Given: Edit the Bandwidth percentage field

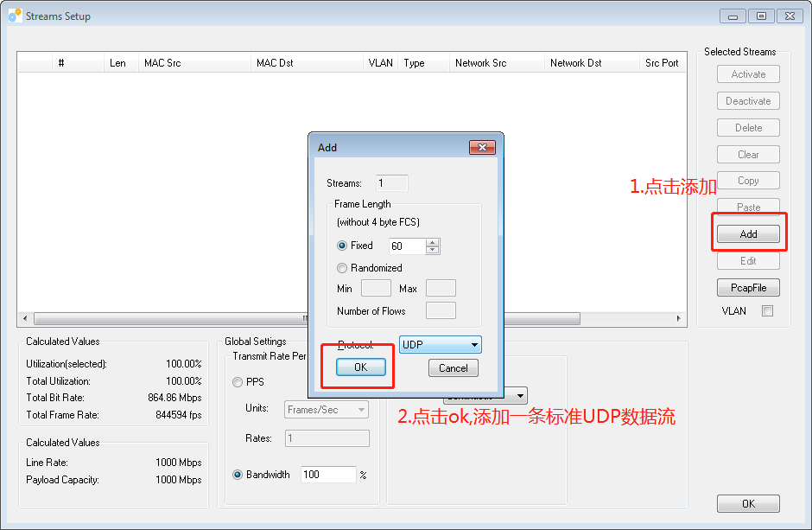Looking at the screenshot, I should 328,475.
